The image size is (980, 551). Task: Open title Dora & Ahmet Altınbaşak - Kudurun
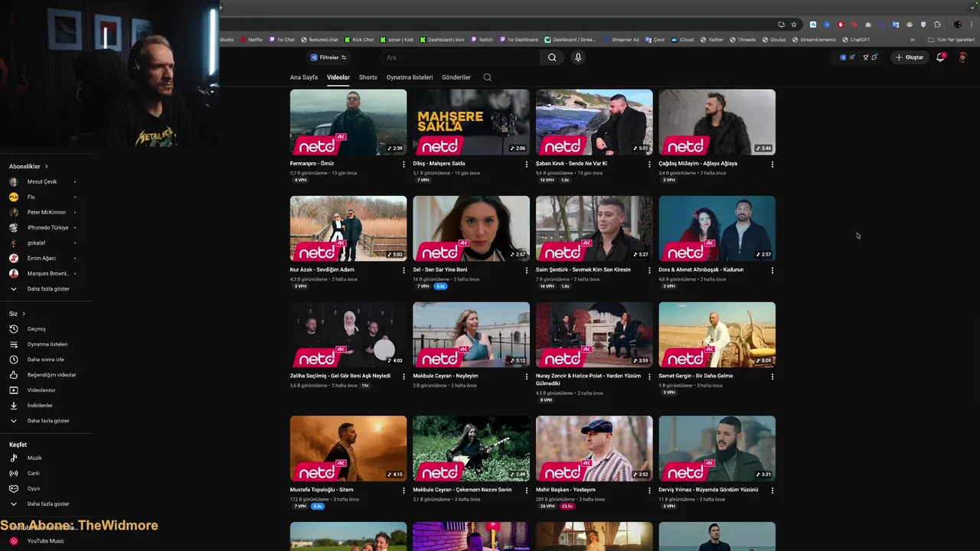click(x=701, y=270)
